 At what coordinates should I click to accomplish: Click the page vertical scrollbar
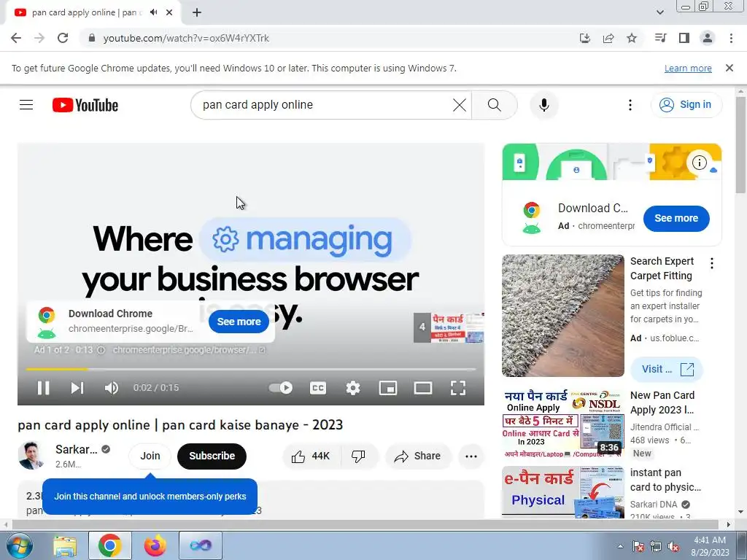pos(740,145)
